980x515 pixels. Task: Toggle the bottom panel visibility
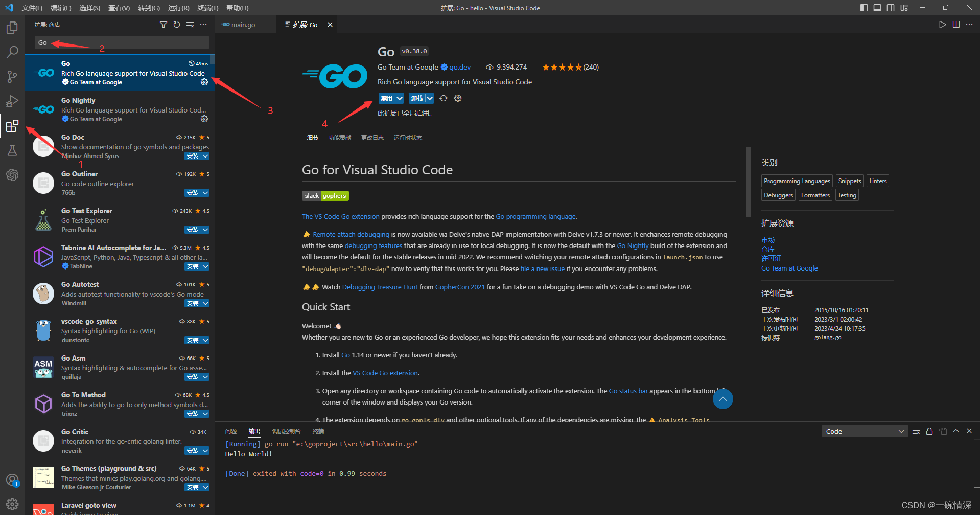(877, 8)
